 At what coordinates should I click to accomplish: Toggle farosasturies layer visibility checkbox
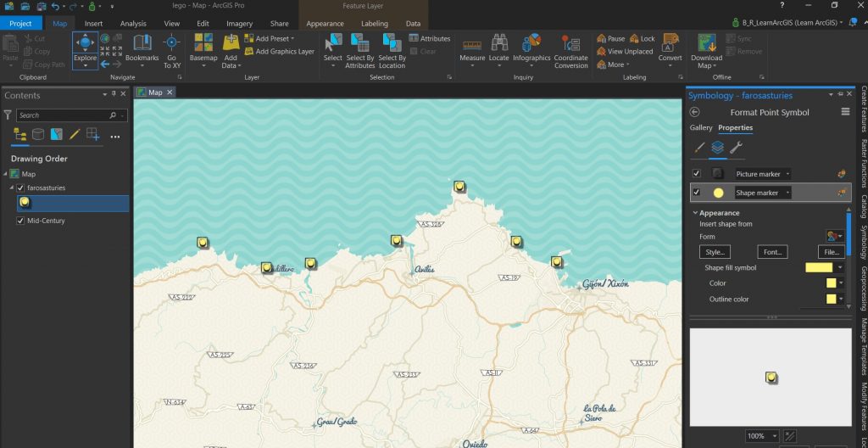click(x=21, y=188)
